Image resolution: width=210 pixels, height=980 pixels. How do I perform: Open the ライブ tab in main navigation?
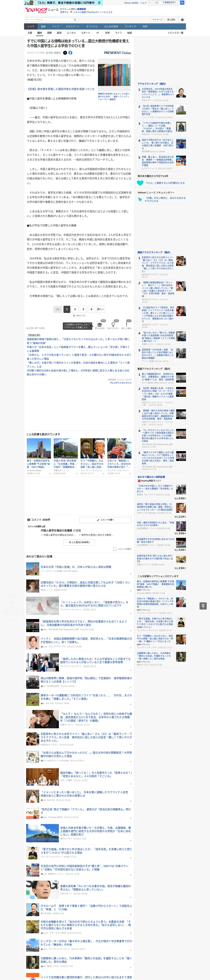(56, 27)
